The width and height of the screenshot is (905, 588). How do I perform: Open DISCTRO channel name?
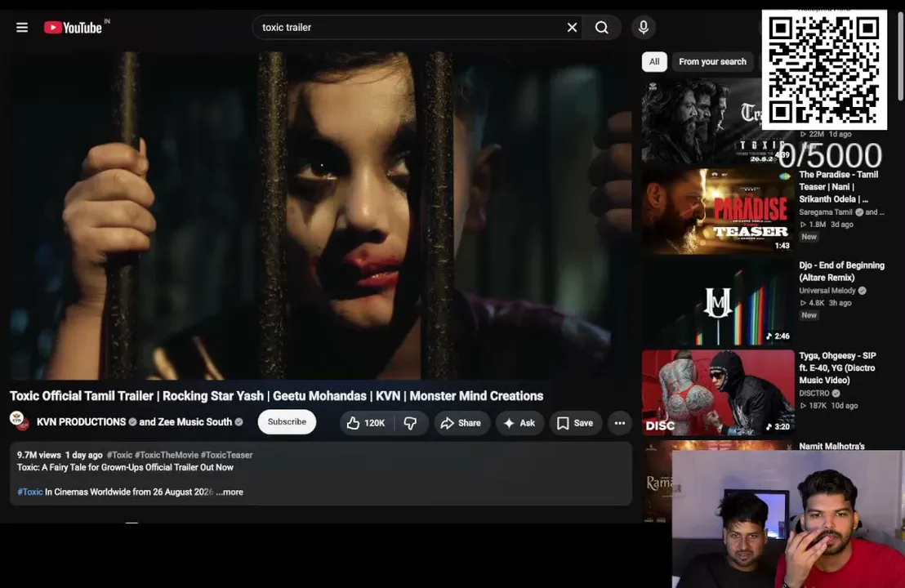click(x=814, y=394)
